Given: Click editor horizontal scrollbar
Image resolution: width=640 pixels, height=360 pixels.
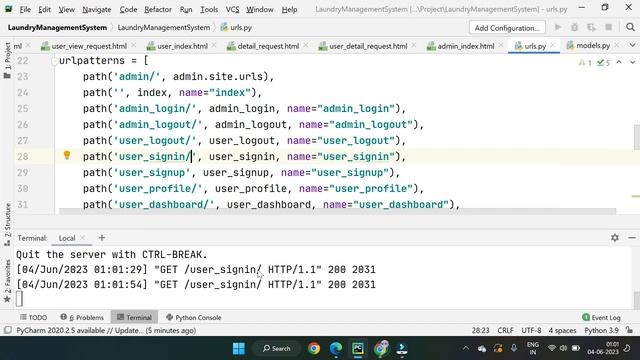Looking at the screenshot, I should pyautogui.click(x=337, y=211).
